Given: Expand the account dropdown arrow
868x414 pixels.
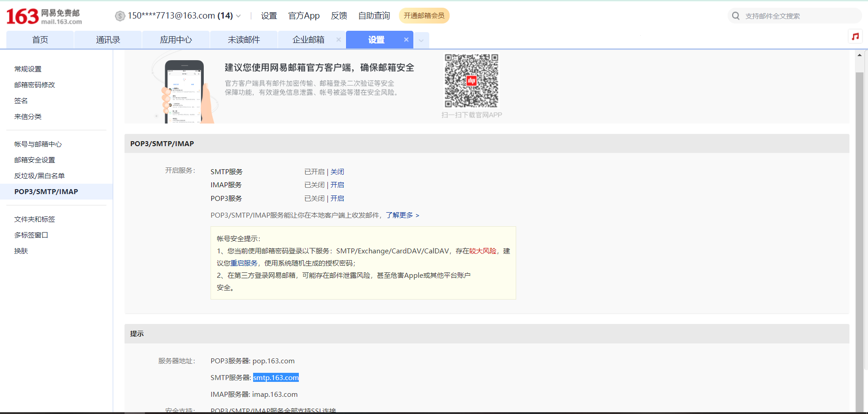Looking at the screenshot, I should 239,16.
